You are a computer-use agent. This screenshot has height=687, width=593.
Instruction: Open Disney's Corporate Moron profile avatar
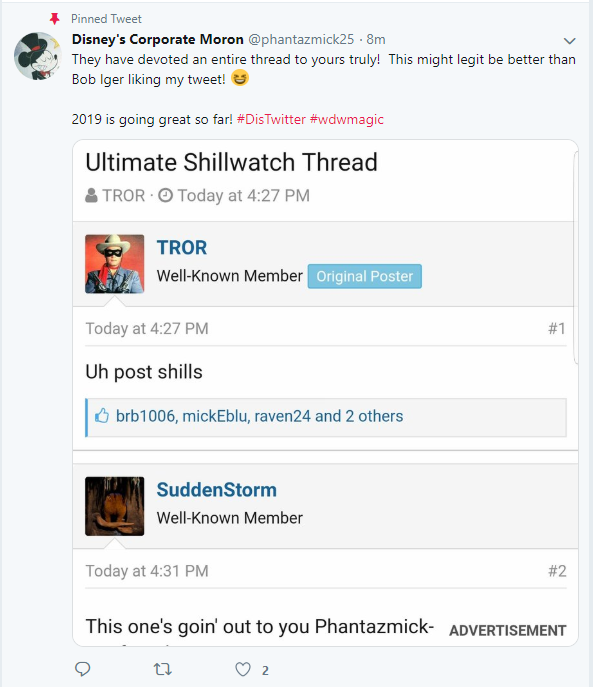coord(38,56)
